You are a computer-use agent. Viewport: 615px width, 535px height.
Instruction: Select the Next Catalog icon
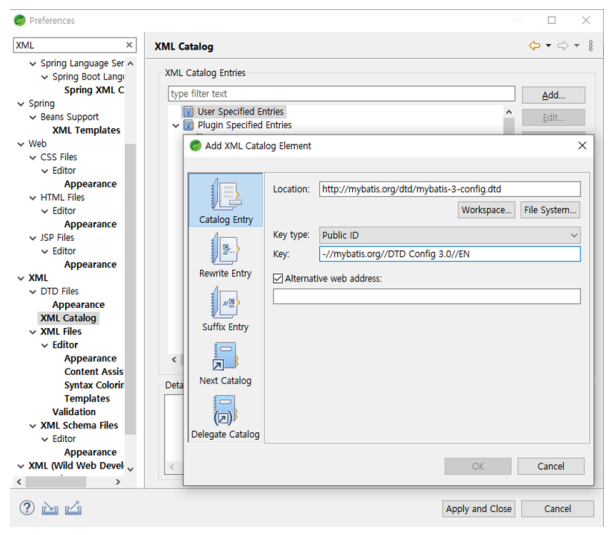pos(225,356)
